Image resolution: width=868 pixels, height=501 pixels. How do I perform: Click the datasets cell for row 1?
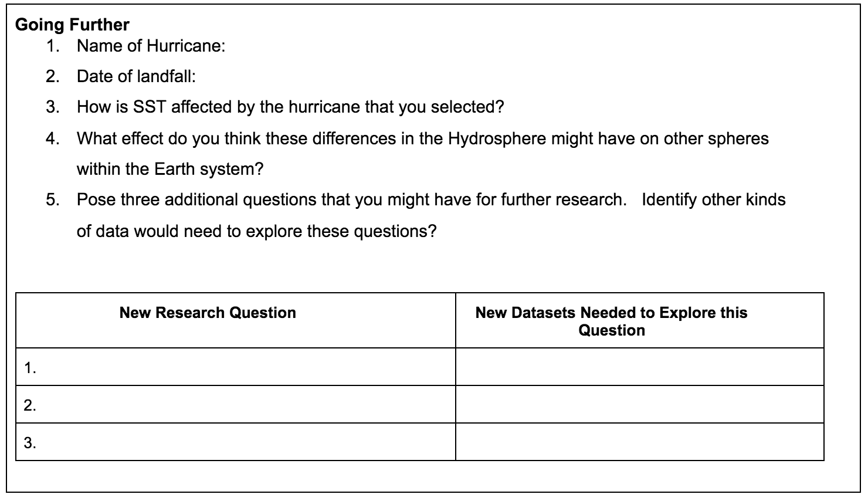[640, 367]
